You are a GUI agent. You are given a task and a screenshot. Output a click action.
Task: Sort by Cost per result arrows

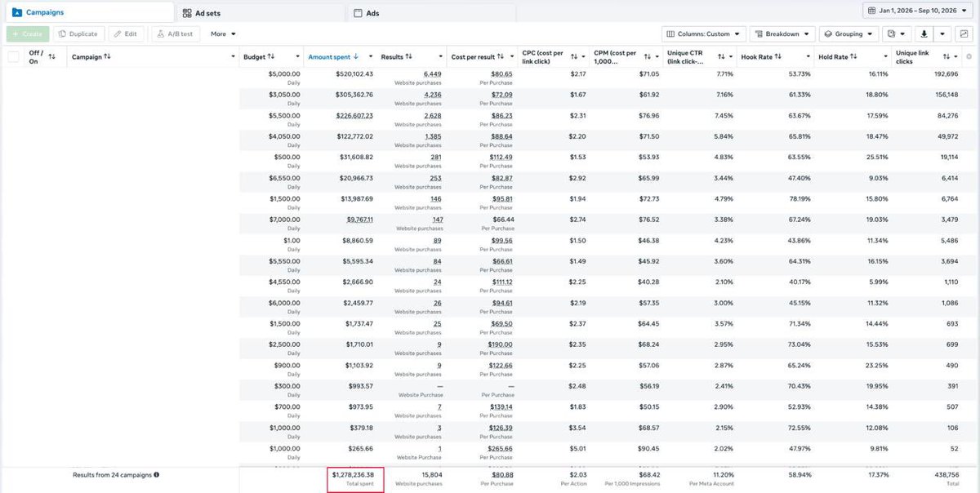500,56
